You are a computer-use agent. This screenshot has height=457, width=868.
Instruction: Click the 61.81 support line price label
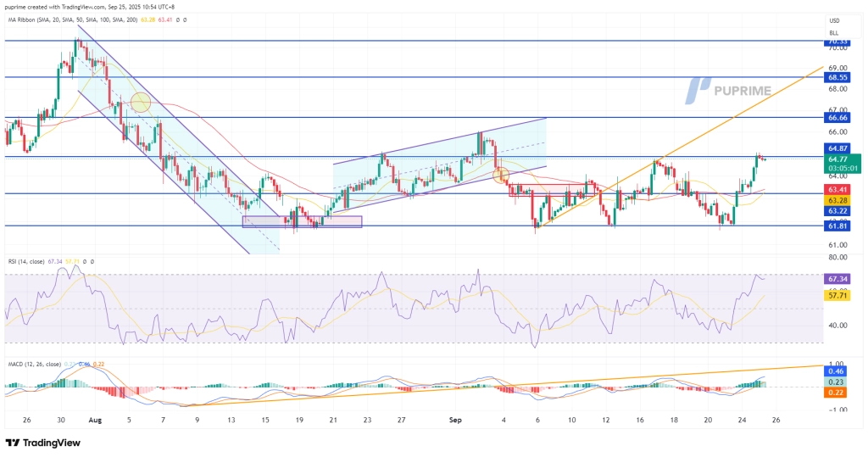pyautogui.click(x=837, y=226)
